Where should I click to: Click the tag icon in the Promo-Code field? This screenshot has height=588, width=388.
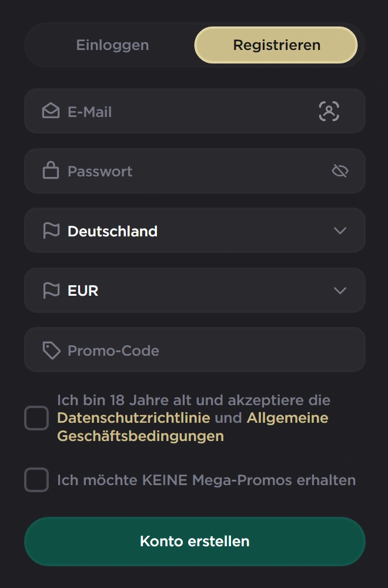51,350
